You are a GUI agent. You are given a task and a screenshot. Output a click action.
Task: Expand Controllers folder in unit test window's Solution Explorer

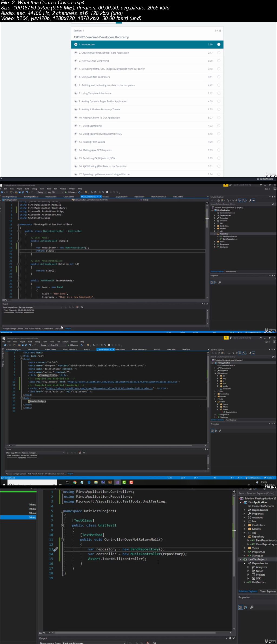tap(244, 525)
